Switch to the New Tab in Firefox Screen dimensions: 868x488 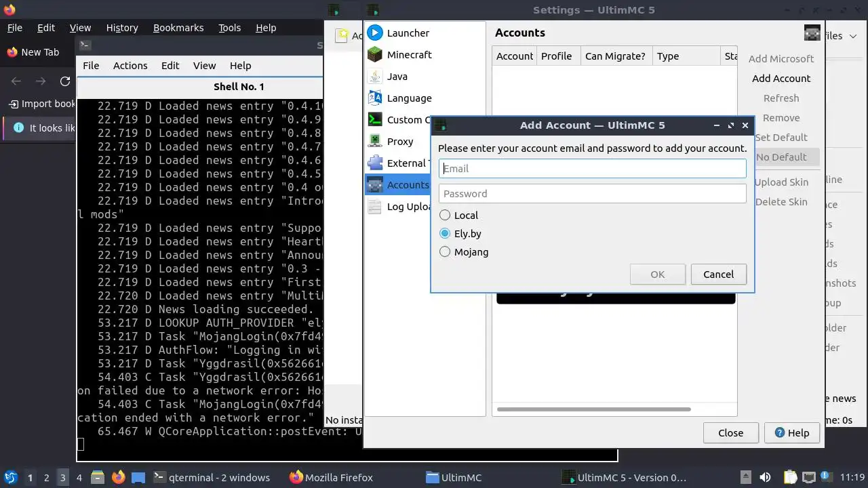coord(33,52)
